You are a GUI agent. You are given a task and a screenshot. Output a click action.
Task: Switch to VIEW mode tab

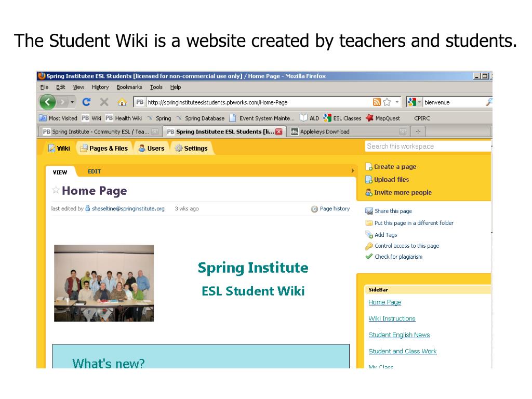coord(60,172)
